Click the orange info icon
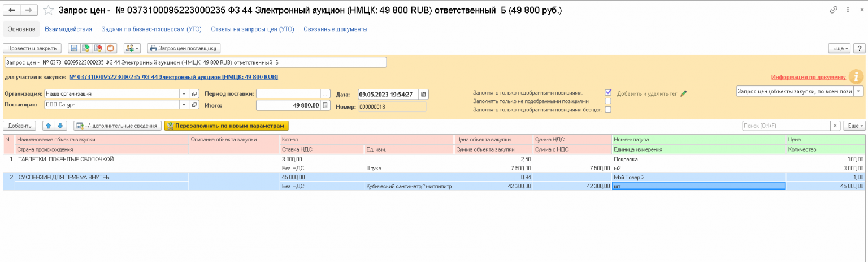 [856, 76]
